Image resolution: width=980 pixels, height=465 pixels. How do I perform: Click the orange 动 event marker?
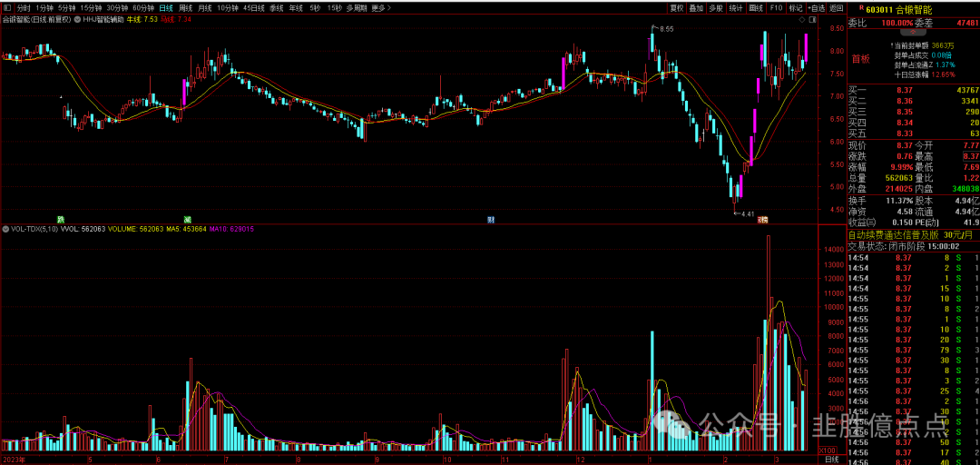pos(762,220)
